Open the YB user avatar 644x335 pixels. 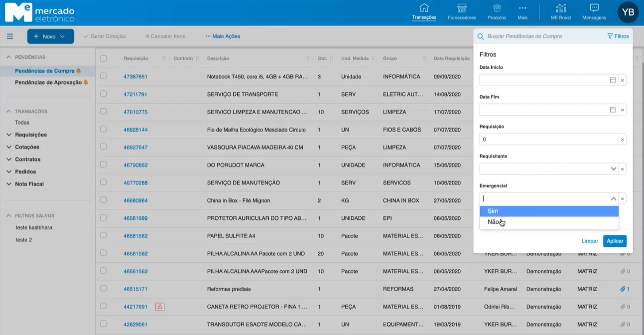point(628,12)
